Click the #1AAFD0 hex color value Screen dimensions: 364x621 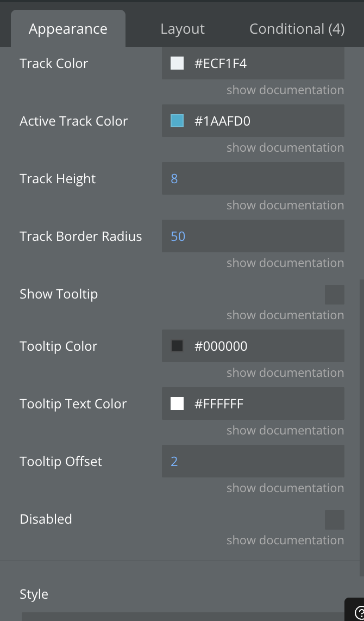coord(222,121)
